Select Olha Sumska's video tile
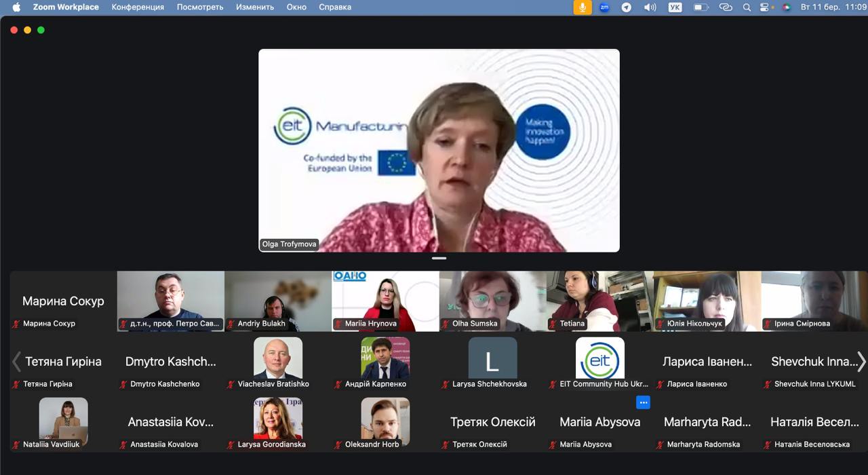Screen dimensions: 868x475 (492, 301)
